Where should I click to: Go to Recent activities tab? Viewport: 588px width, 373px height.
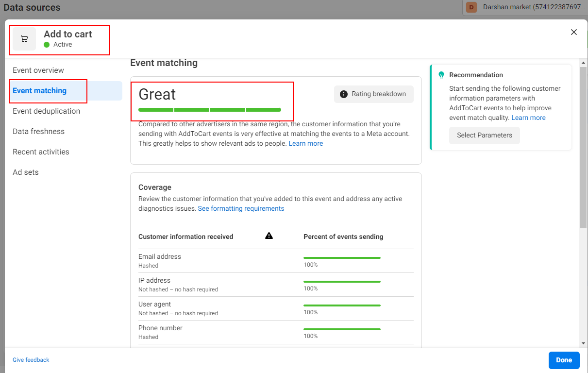(41, 152)
